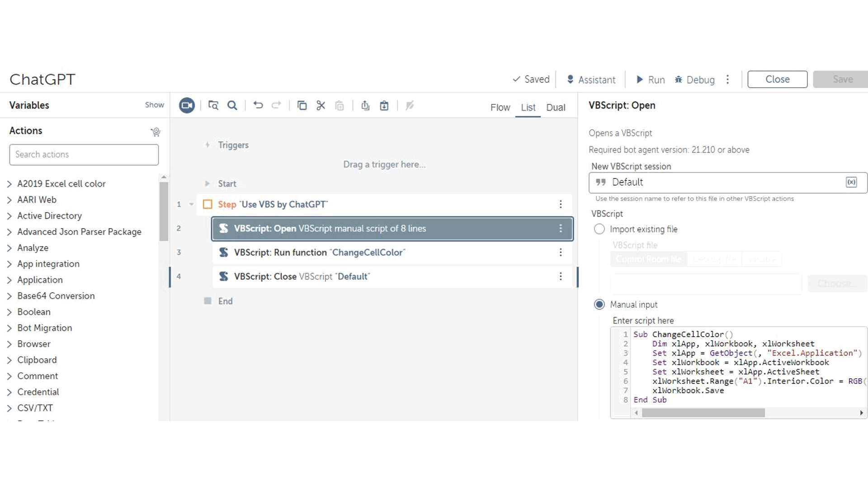Expand the Comment package
This screenshot has width=868, height=488.
(x=9, y=376)
